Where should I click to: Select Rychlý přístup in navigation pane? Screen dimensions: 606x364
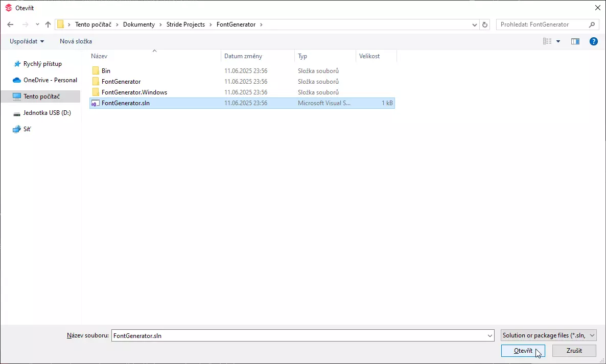pyautogui.click(x=42, y=64)
